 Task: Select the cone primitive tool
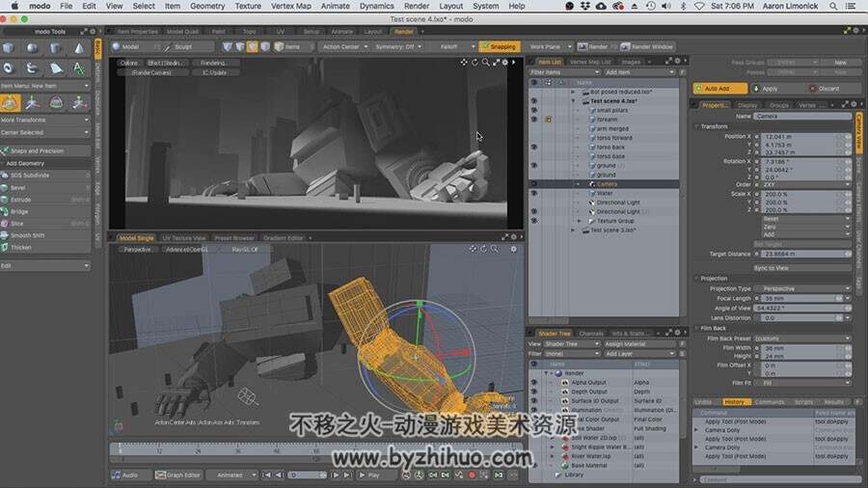79,48
